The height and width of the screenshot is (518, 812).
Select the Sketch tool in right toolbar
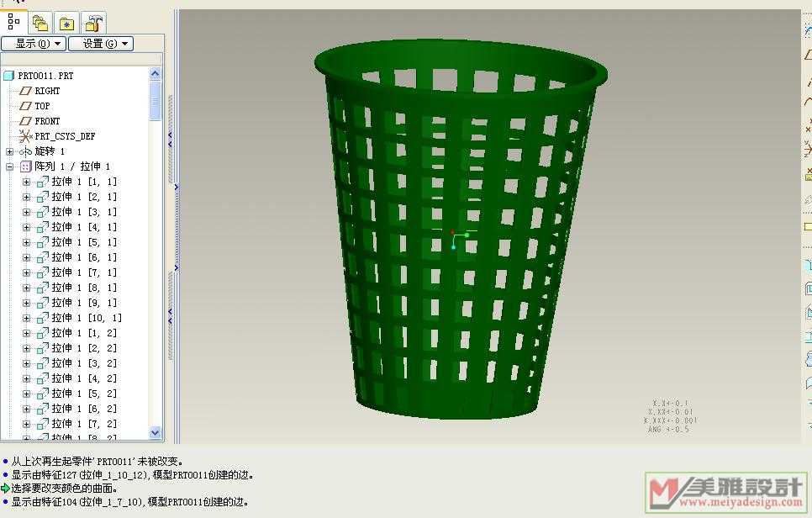tap(809, 31)
